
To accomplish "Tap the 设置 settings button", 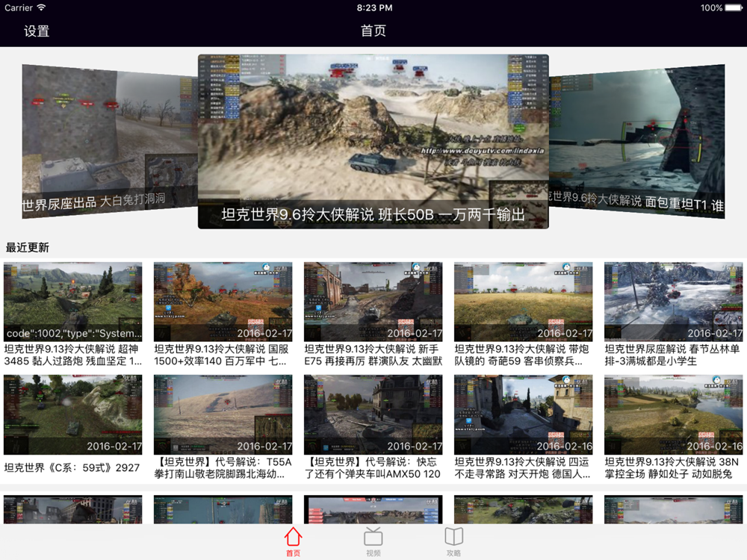I will [37, 31].
